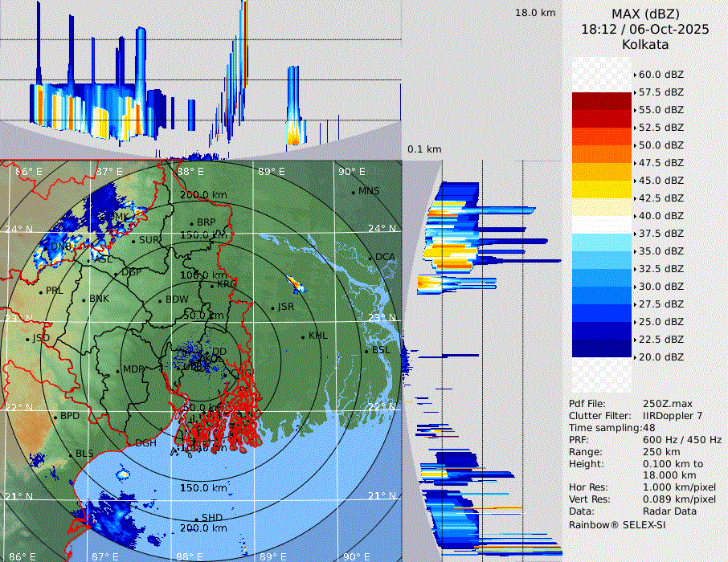Click the MNS station marker on the map

[x=354, y=192]
